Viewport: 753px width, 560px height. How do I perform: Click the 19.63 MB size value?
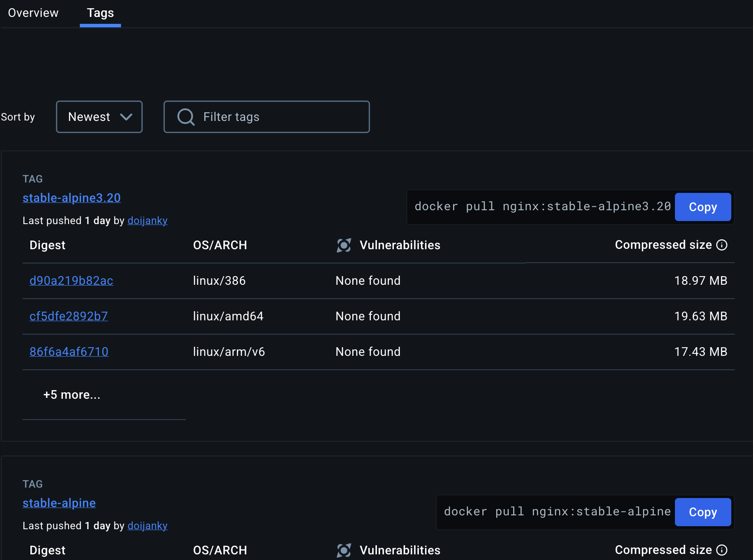pyautogui.click(x=701, y=316)
